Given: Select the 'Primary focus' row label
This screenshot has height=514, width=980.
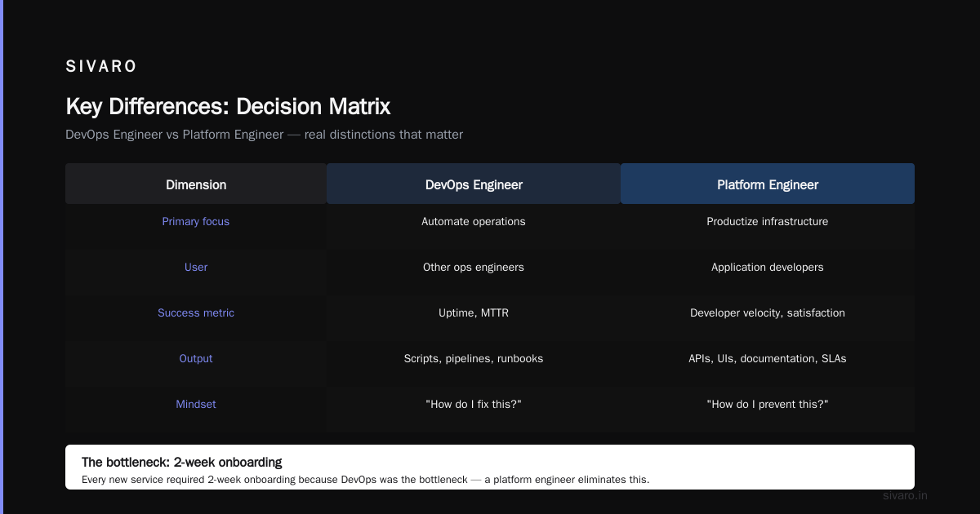Looking at the screenshot, I should tap(196, 222).
